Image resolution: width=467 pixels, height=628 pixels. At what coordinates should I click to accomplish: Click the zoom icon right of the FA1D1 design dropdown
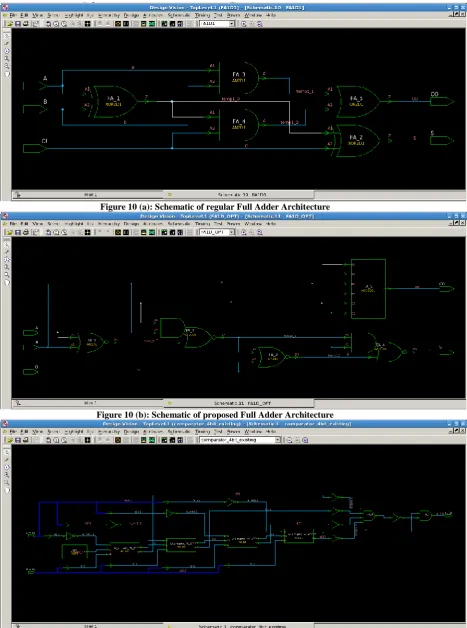point(244,24)
